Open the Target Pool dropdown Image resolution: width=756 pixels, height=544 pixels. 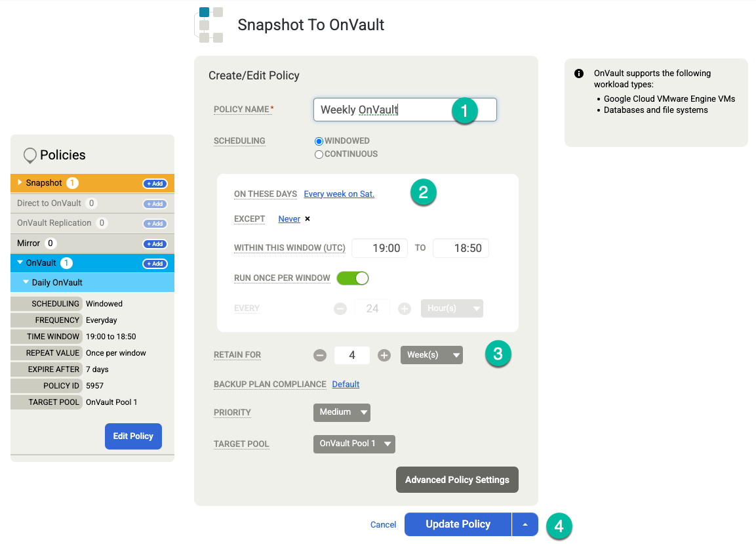[354, 444]
